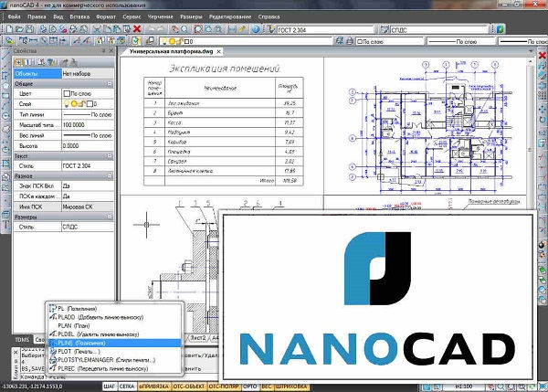
Task: Open the ГОСТ 2.304 text style dropdown
Action: [x=325, y=30]
